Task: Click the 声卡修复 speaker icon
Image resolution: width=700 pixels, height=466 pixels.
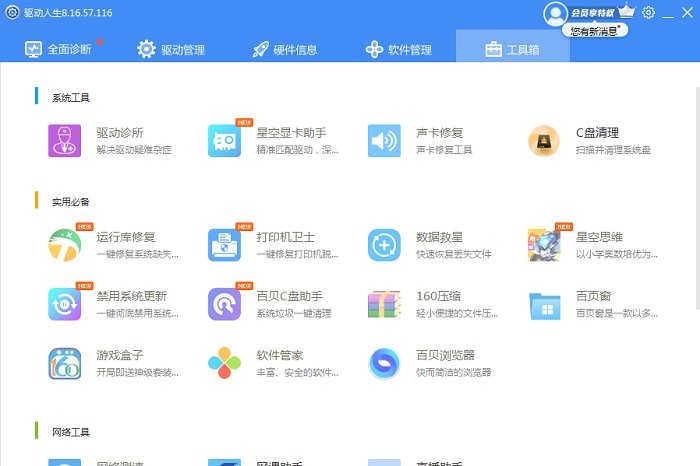Action: pos(384,141)
